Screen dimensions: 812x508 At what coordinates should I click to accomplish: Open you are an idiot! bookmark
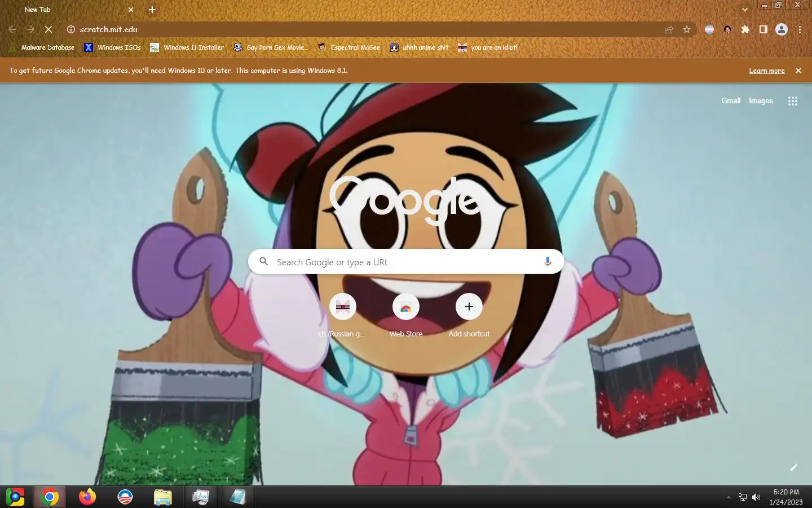coord(488,47)
